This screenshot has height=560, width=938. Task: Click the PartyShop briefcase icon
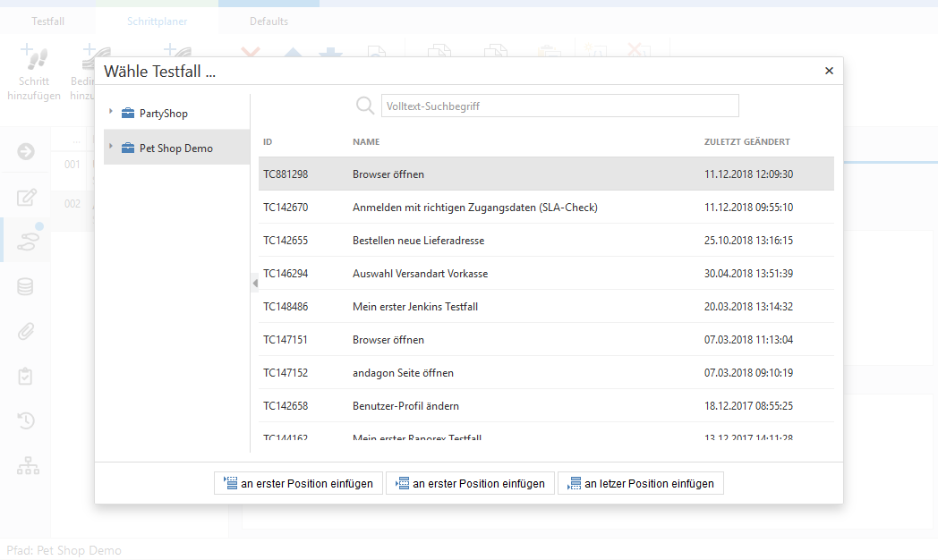coord(127,114)
